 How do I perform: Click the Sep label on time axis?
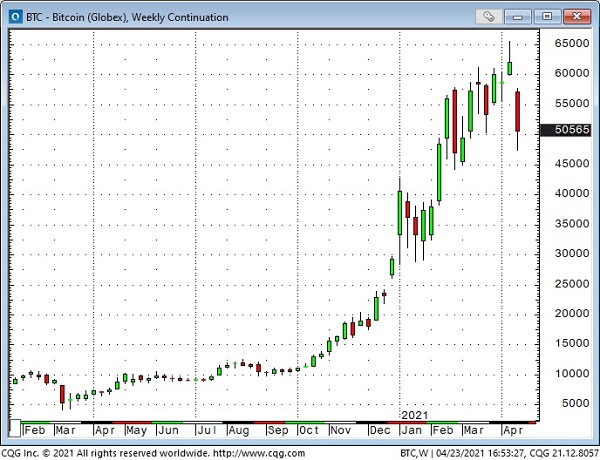pos(278,431)
